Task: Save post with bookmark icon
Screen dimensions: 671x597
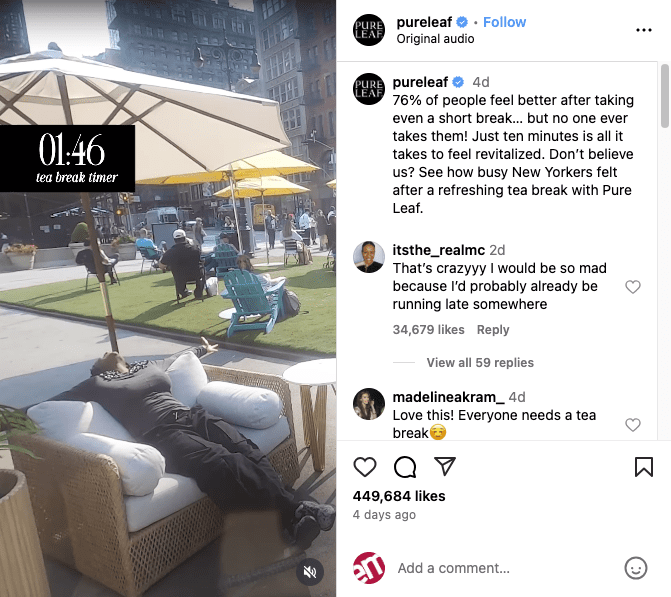Action: [644, 466]
